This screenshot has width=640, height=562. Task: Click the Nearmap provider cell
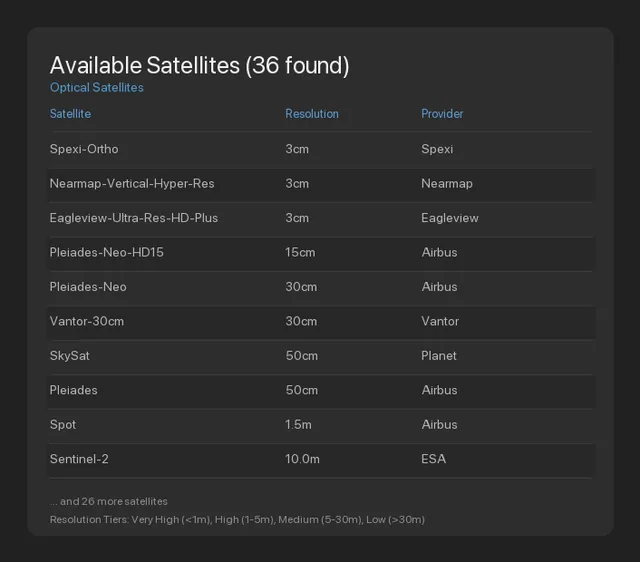pos(447,184)
